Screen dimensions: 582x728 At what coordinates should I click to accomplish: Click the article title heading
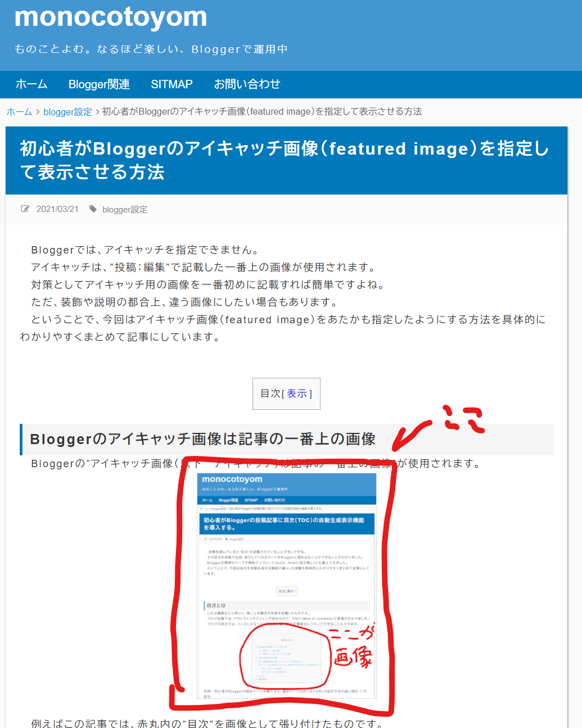pyautogui.click(x=285, y=160)
